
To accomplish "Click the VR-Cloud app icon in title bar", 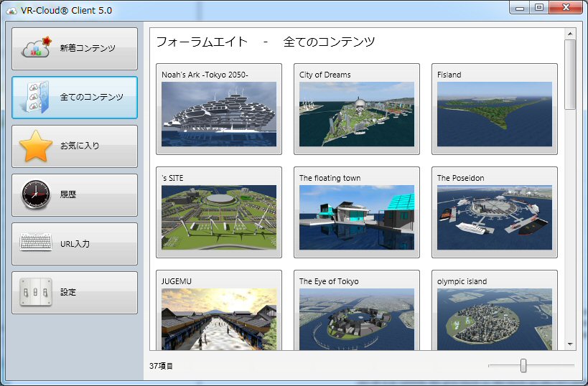I will point(11,10).
